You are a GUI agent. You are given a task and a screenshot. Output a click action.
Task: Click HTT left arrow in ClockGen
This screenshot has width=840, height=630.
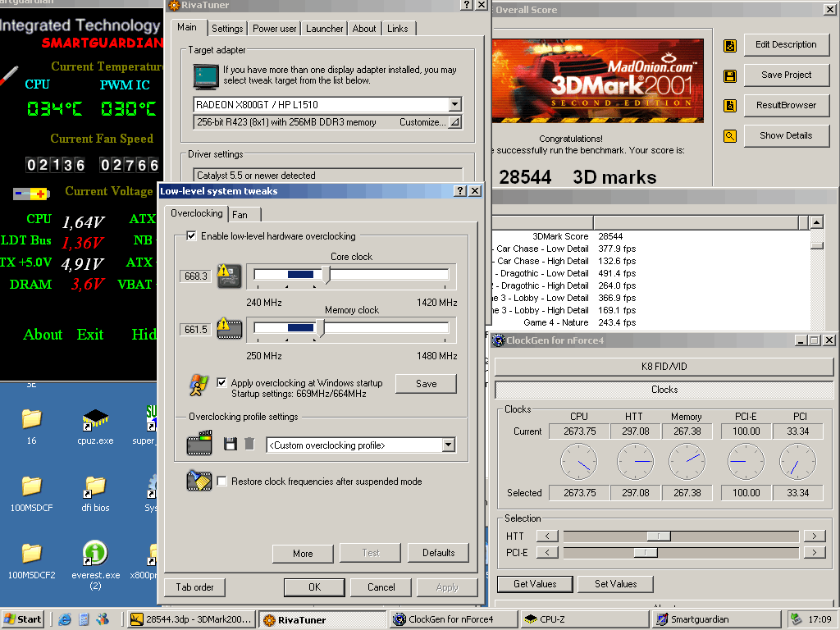tap(547, 536)
